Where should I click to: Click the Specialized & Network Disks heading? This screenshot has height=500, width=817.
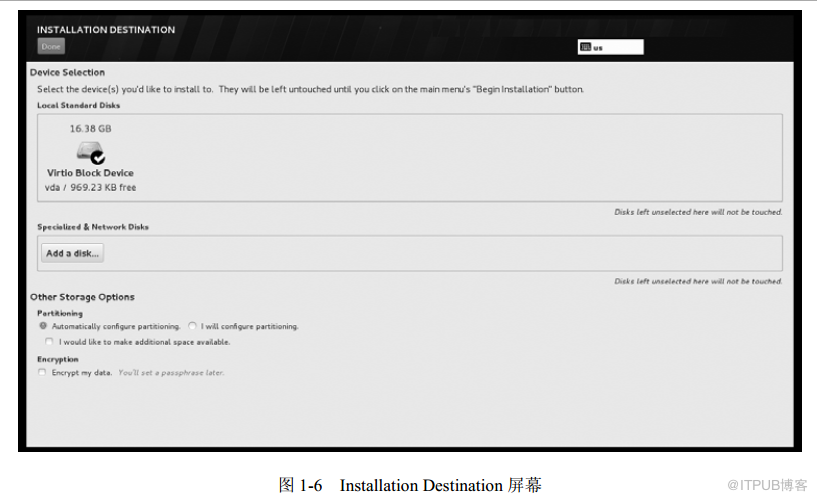(93, 227)
